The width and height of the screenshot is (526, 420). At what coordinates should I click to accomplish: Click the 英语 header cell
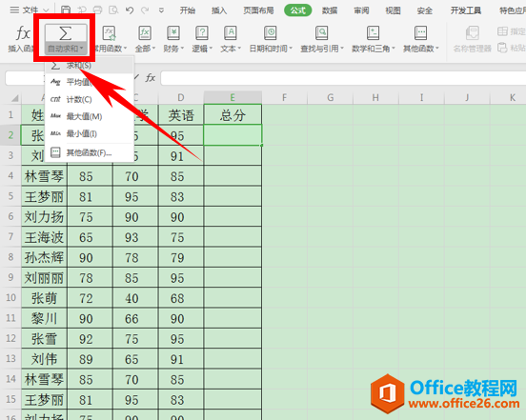(x=181, y=114)
